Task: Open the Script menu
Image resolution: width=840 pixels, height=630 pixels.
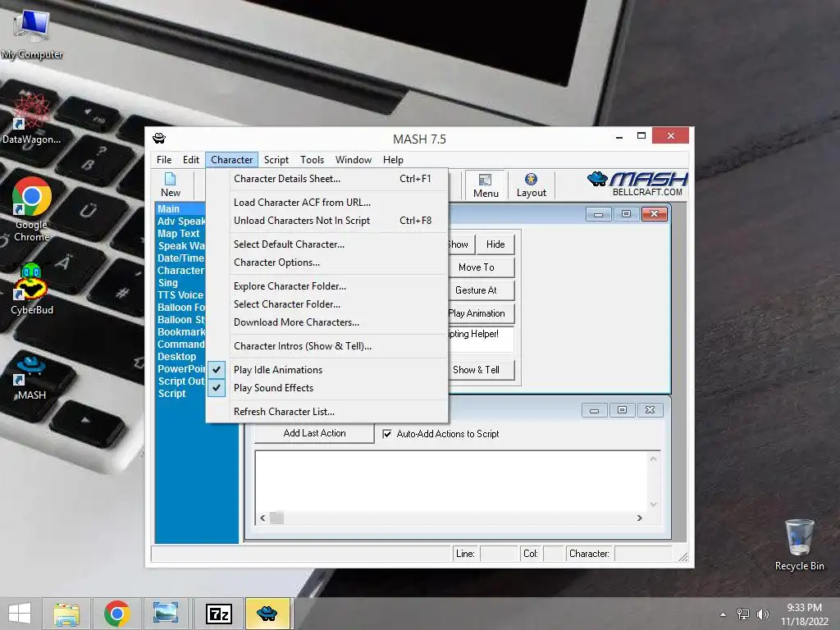Action: click(x=276, y=160)
